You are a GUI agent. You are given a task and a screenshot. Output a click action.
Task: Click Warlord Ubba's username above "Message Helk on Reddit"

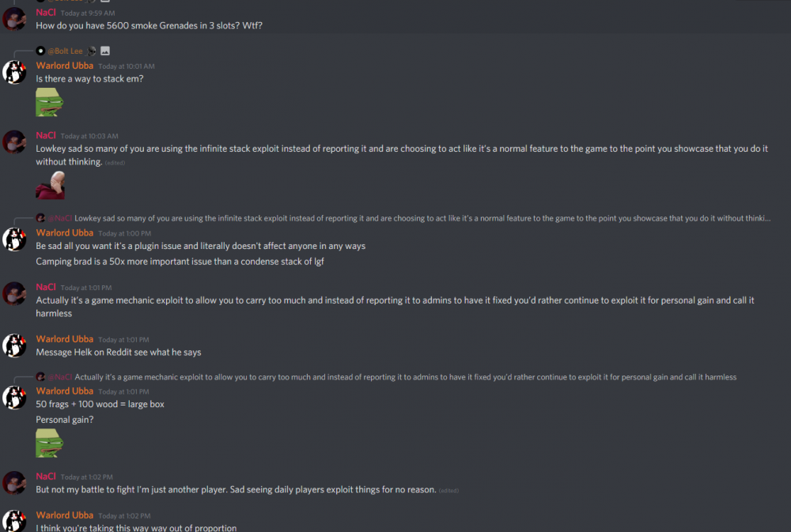(64, 339)
